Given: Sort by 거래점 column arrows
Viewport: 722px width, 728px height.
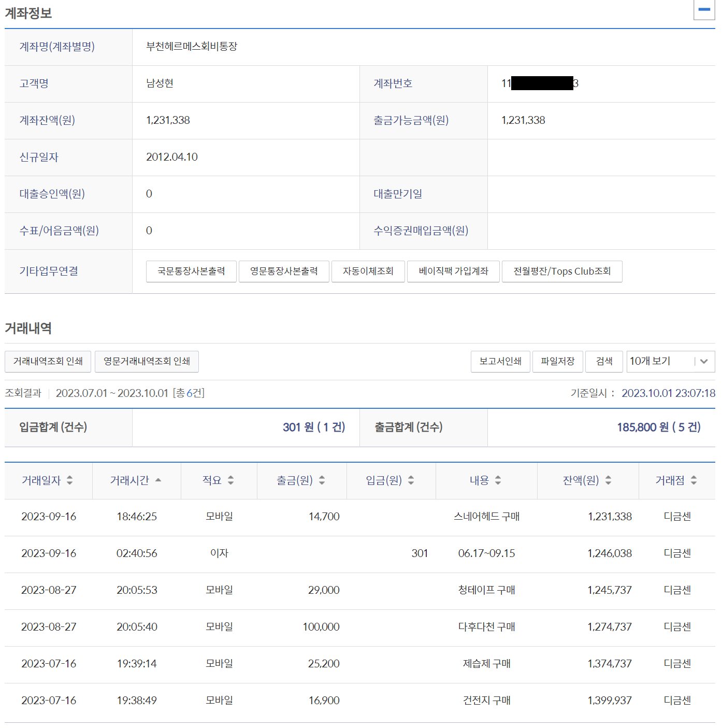Looking at the screenshot, I should pyautogui.click(x=694, y=480).
